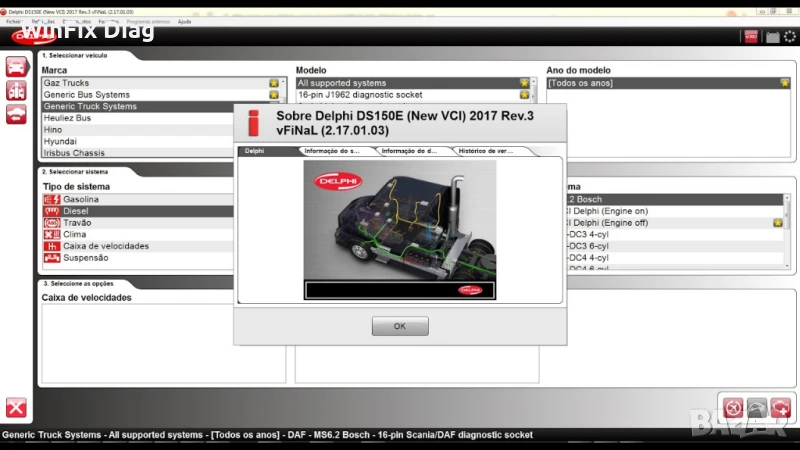
Task: Open the dotted-circle settings icon at top right
Action: [790, 37]
